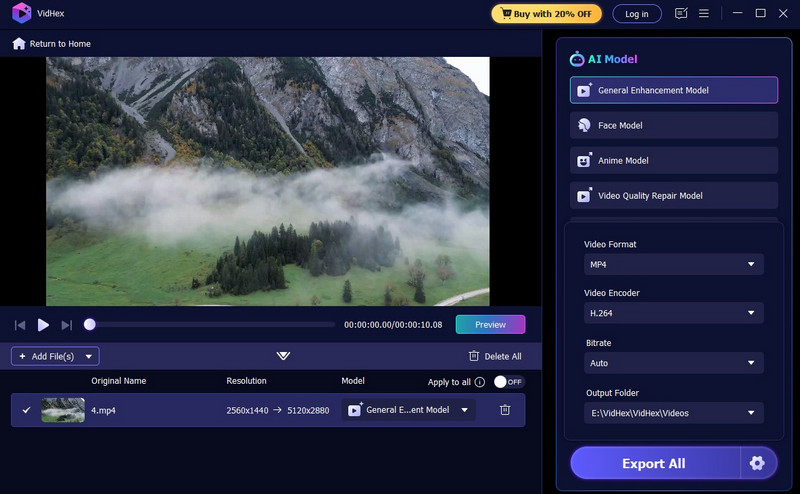This screenshot has height=494, width=800.
Task: Open the Video Format dropdown
Action: [673, 264]
